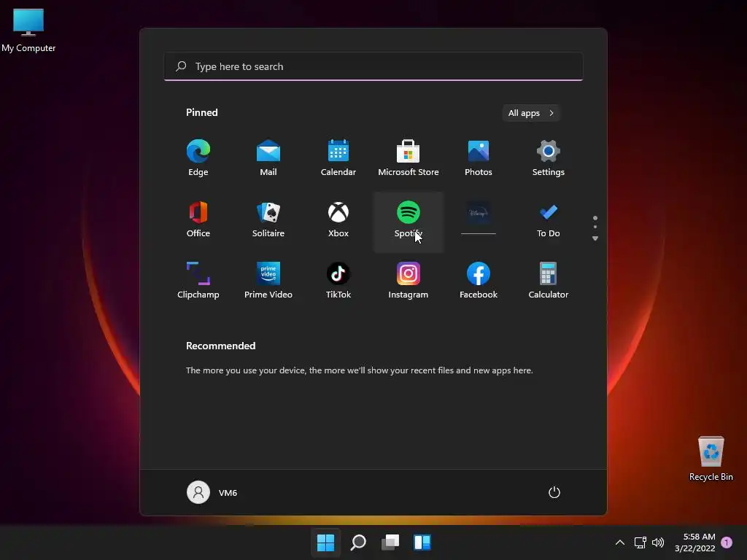Launch TikTok from pinned apps
Screen dimensions: 747x560
(338, 281)
